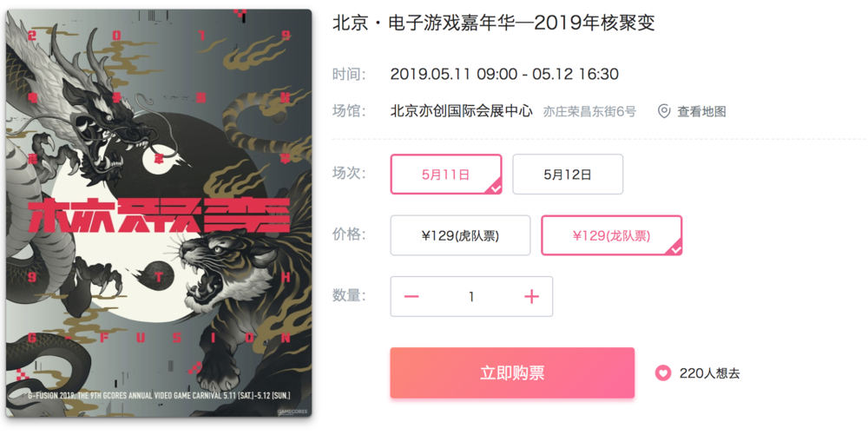Viewport: 868px width, 435px height.
Task: Click the event title 北京·电子游戏嘉年华
Action: point(425,23)
